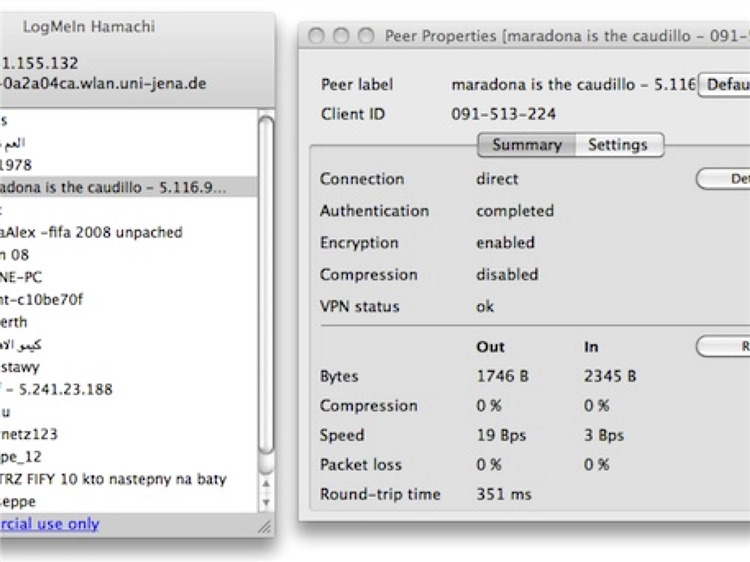
Task: Open the commercial use only link
Action: click(49, 524)
